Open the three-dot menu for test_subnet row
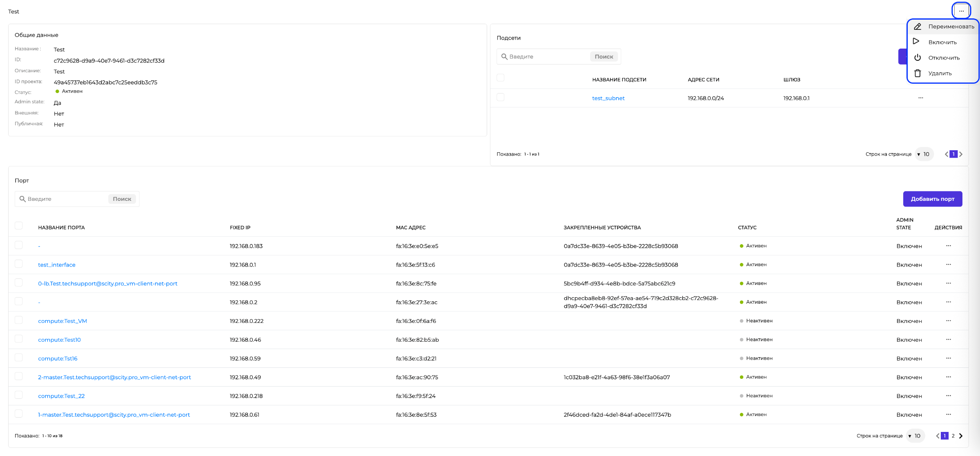980x456 pixels. pyautogui.click(x=920, y=98)
